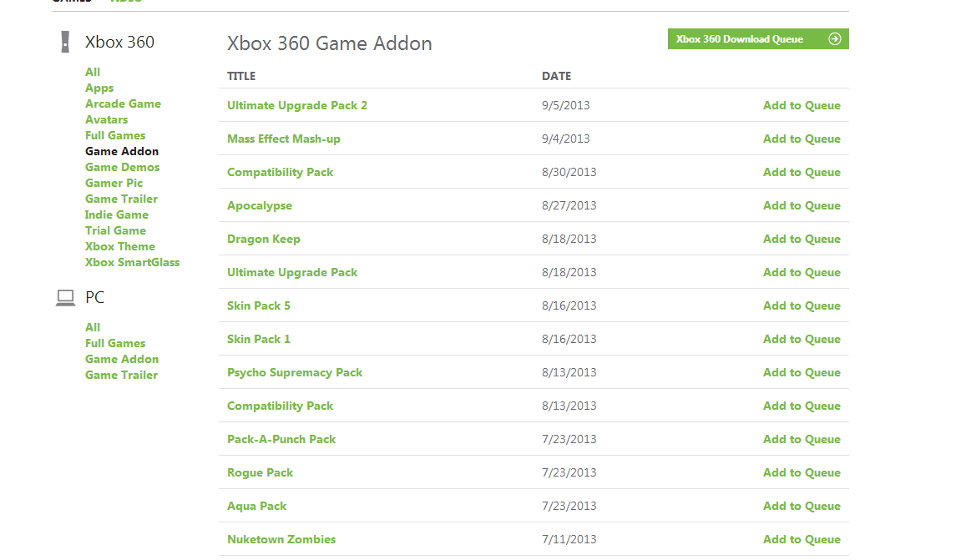Select the Avatars category

click(x=106, y=119)
